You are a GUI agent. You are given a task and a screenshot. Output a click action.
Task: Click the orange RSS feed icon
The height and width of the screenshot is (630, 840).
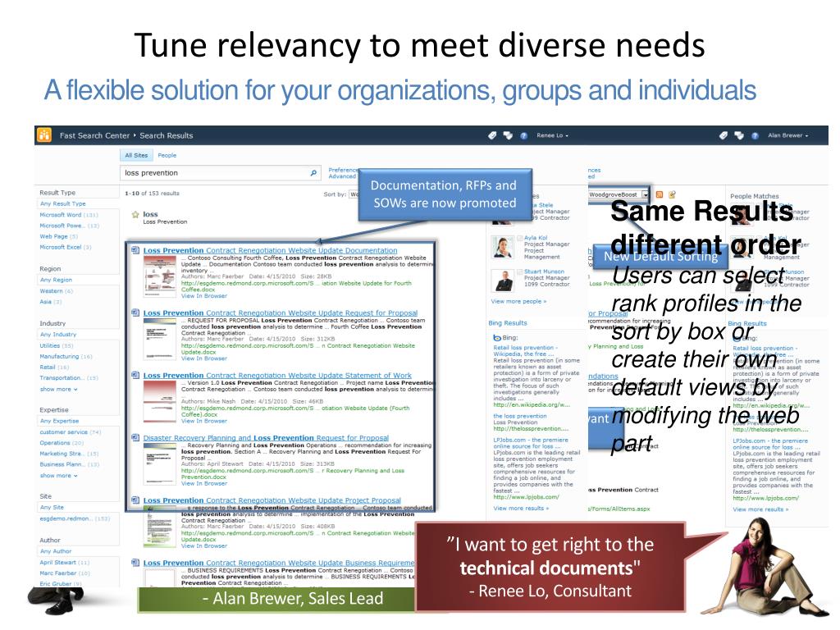click(x=660, y=194)
